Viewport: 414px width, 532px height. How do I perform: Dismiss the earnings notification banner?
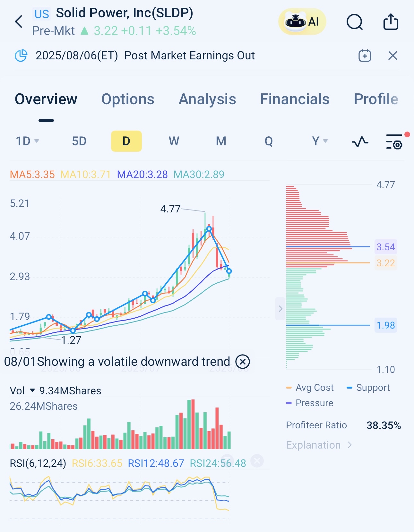click(x=392, y=56)
